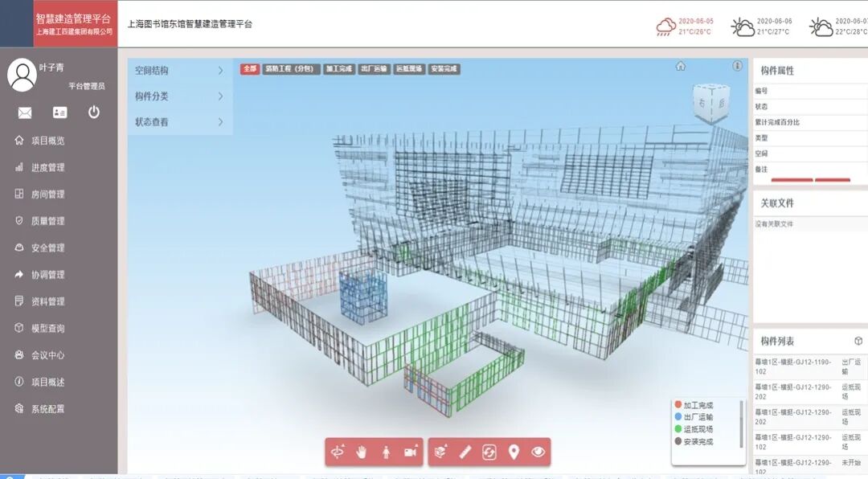868x479 pixels.
Task: Click the 空间 property row
Action: 810,154
